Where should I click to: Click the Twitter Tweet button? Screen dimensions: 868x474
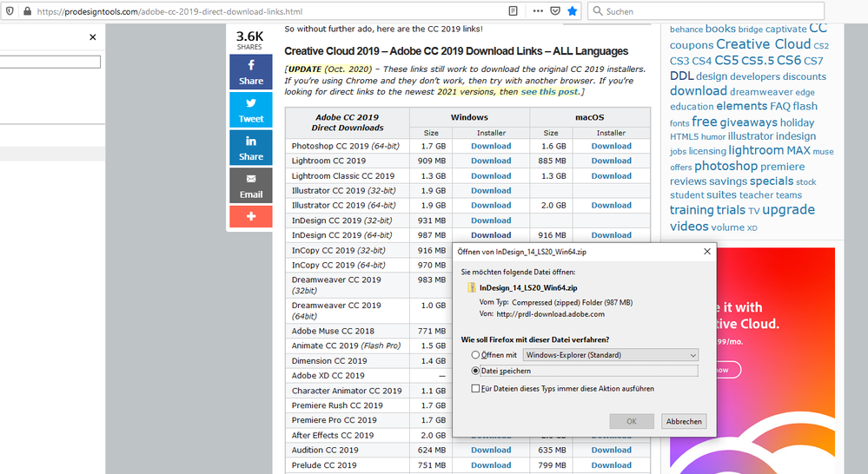pos(251,109)
